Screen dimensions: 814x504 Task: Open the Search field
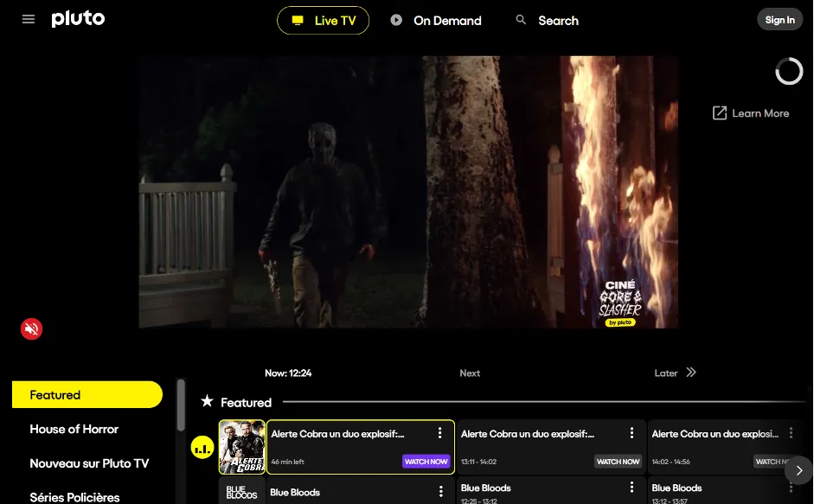pos(548,21)
